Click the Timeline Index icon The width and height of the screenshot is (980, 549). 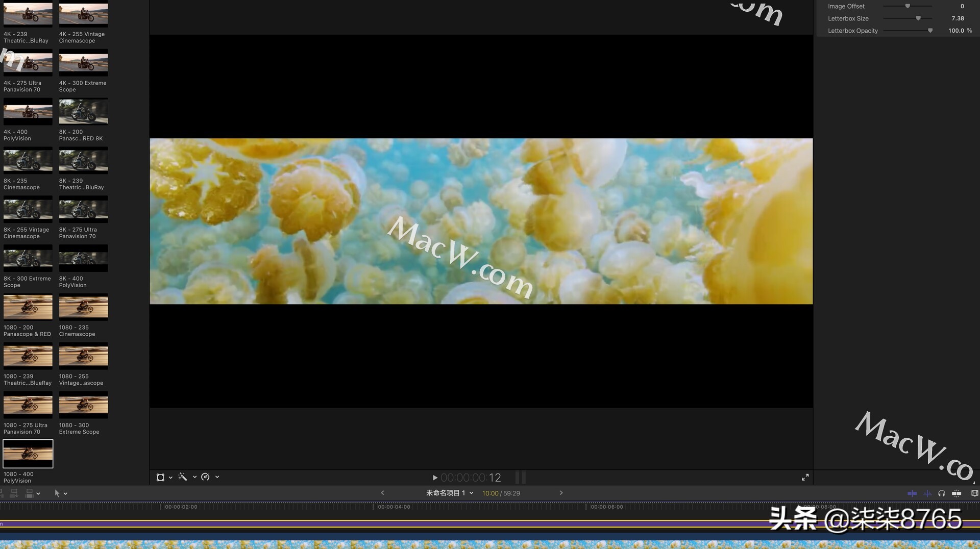[2, 493]
